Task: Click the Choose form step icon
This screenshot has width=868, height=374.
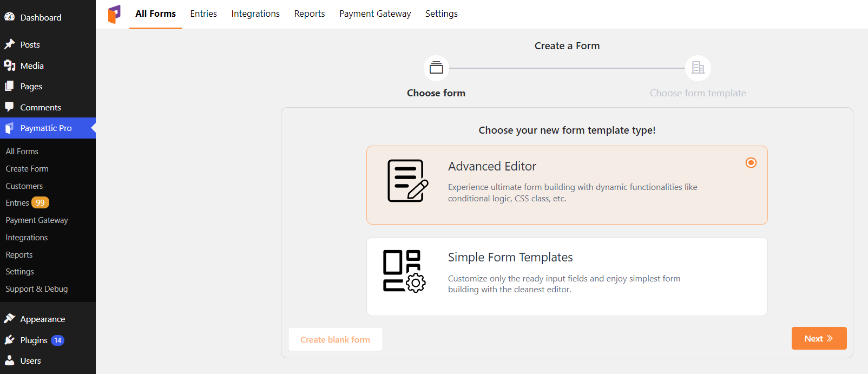Action: coord(436,68)
